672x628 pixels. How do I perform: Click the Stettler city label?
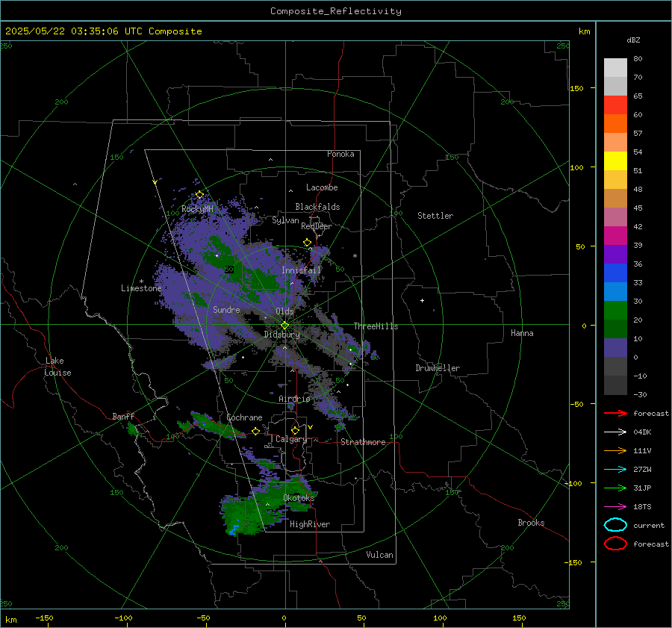click(435, 216)
